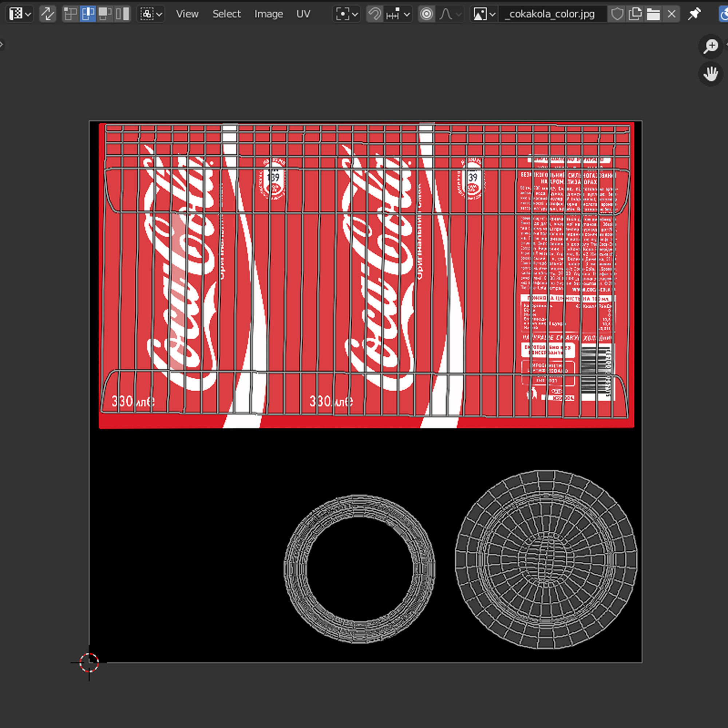Toggle snapping magnet
Viewport: 728px width, 728px height.
(375, 14)
